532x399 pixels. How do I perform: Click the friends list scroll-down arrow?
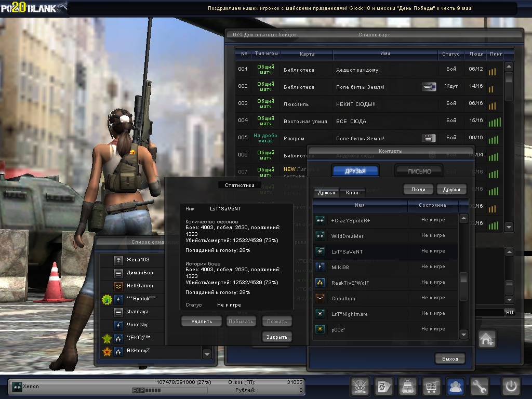click(464, 334)
